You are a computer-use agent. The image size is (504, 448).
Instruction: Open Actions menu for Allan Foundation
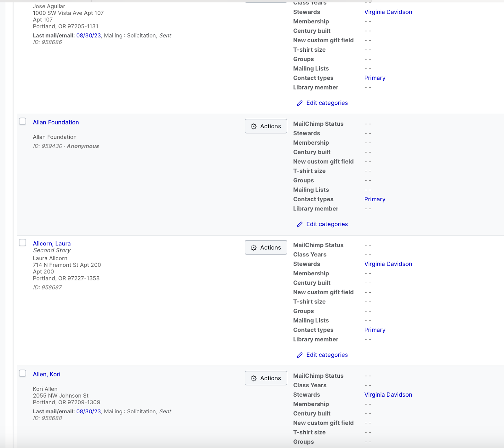pyautogui.click(x=266, y=126)
